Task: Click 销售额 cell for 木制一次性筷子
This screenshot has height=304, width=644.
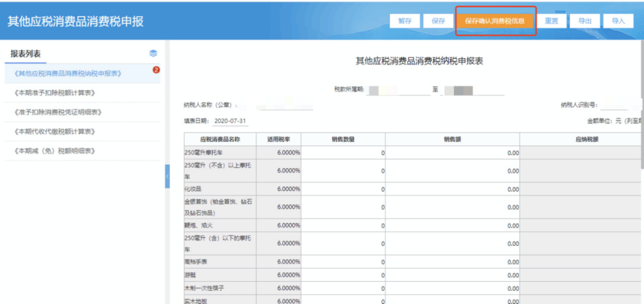Action: 452,288
